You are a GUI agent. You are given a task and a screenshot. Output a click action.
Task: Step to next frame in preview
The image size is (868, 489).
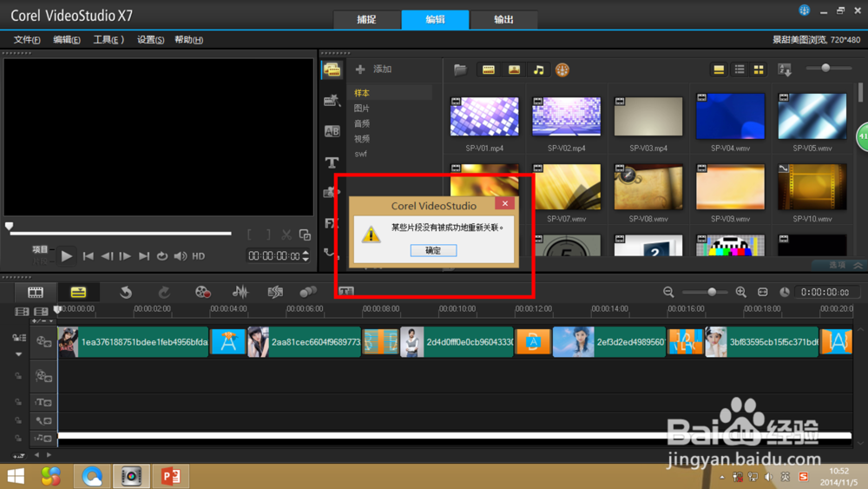(125, 256)
